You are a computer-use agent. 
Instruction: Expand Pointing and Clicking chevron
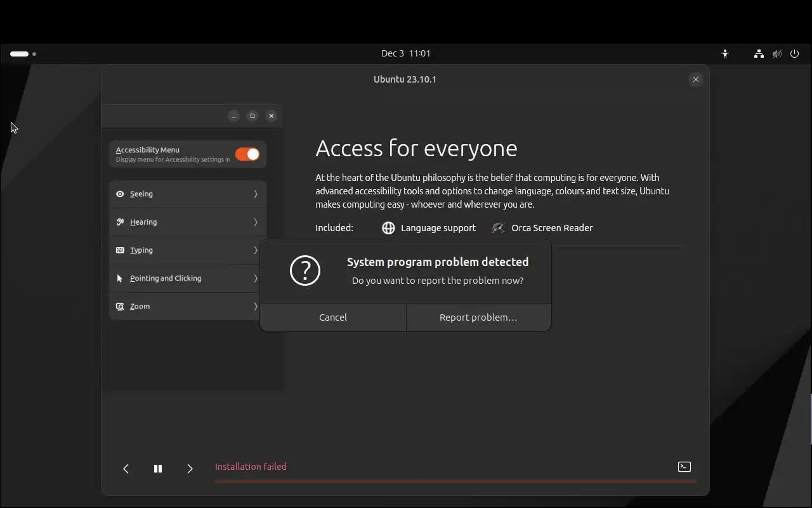tap(256, 278)
